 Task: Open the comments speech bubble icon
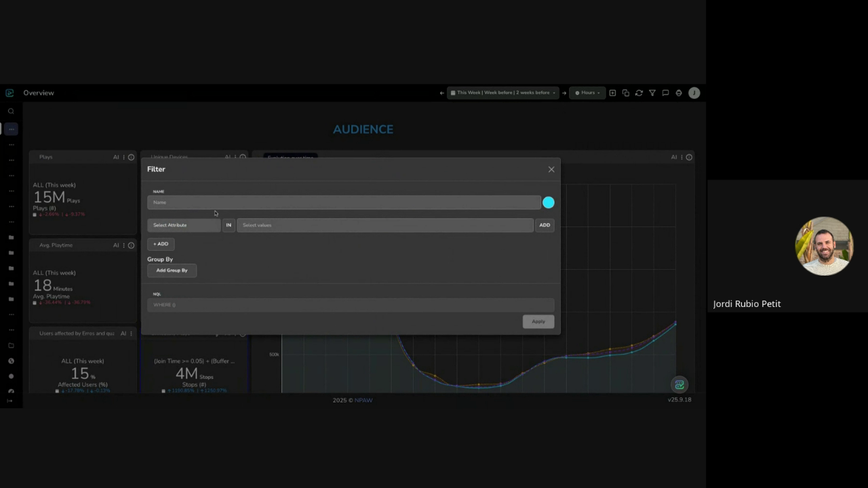(x=665, y=93)
